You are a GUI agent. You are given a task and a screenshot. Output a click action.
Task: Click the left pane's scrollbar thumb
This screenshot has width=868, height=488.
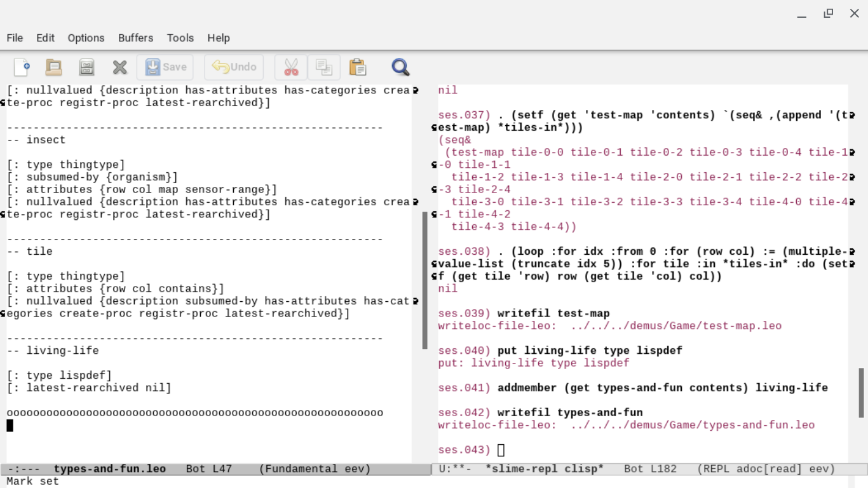pos(424,280)
